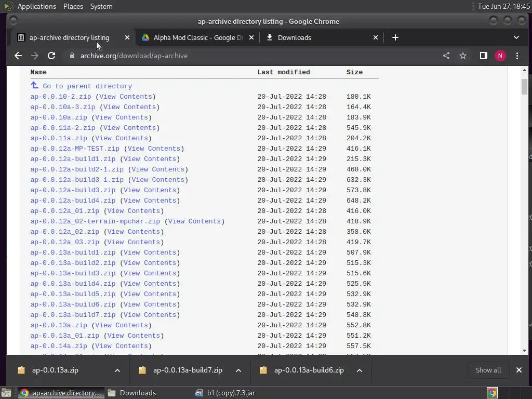
Task: Share this page icon in address bar
Action: (x=446, y=56)
